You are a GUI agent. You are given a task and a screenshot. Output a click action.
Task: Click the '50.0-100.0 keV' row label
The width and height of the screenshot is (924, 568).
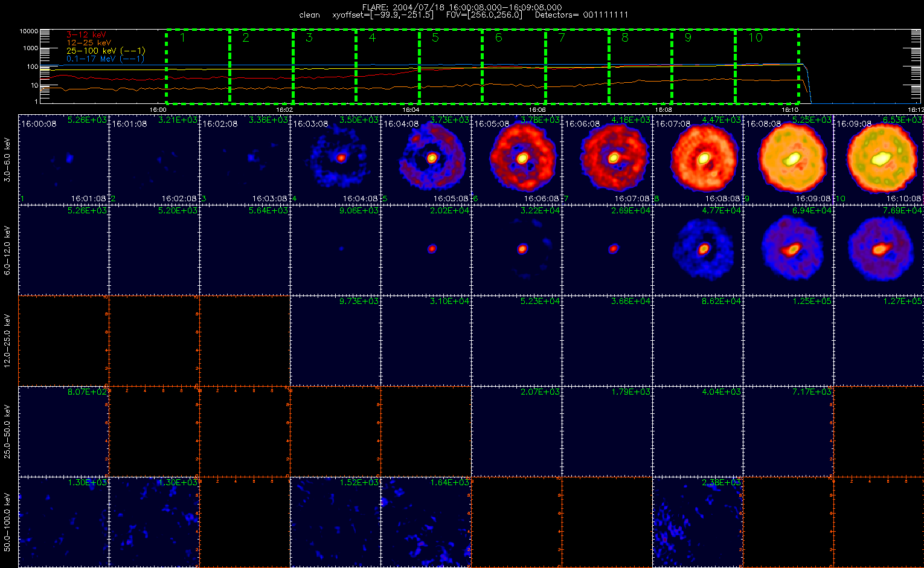[x=8, y=522]
